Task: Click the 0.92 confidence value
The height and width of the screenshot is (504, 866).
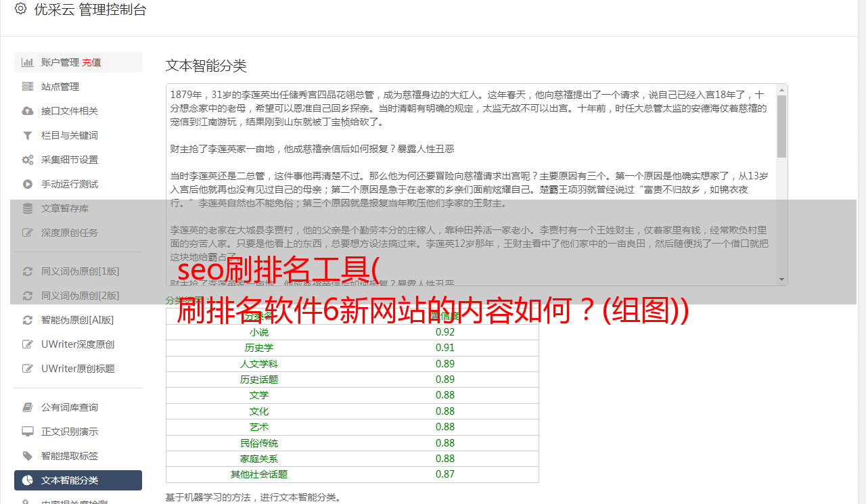Action: tap(445, 332)
